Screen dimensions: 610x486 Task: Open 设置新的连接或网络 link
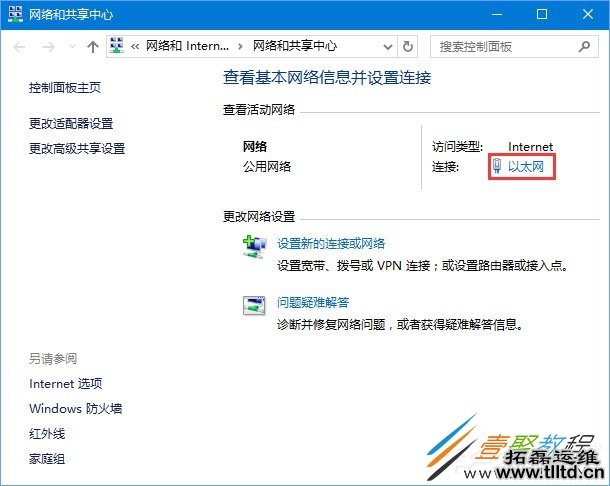(x=331, y=244)
